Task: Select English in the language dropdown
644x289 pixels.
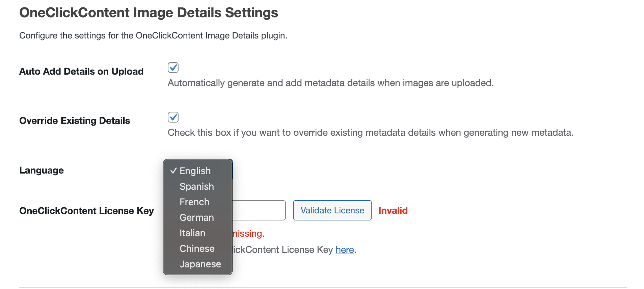Action: [x=198, y=171]
